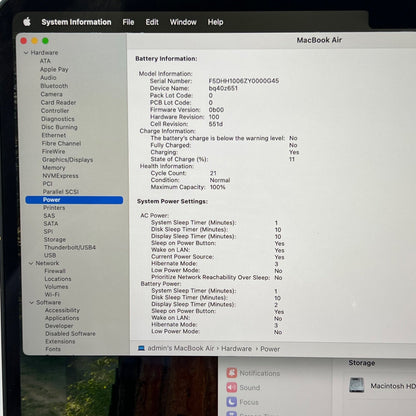Click the green zoom window button

tap(45, 41)
